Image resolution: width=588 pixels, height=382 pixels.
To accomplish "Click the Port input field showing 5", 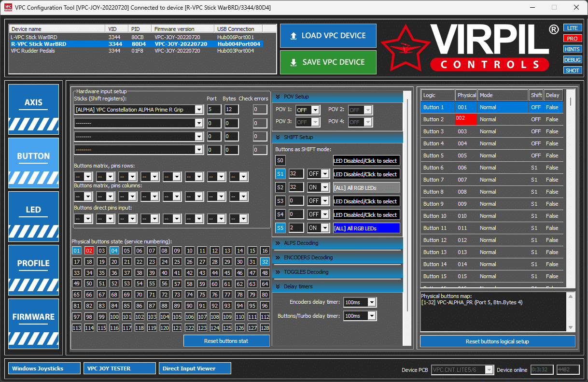I will pos(214,110).
